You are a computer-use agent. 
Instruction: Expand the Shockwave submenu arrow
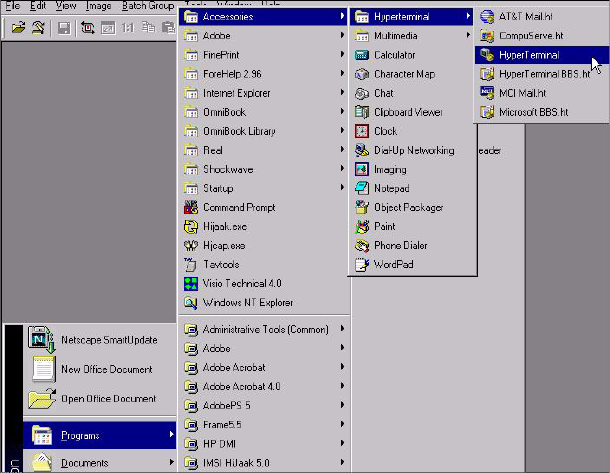coord(342,169)
